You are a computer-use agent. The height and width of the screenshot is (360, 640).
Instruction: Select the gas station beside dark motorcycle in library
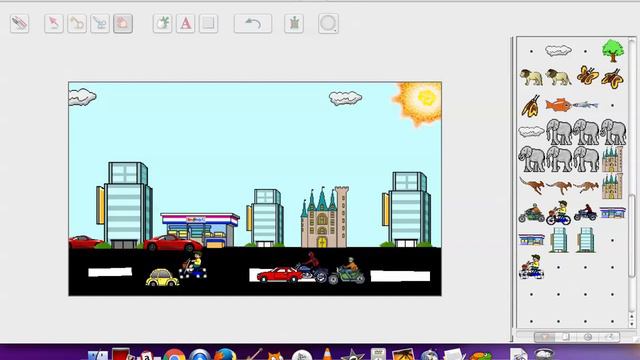point(612,213)
